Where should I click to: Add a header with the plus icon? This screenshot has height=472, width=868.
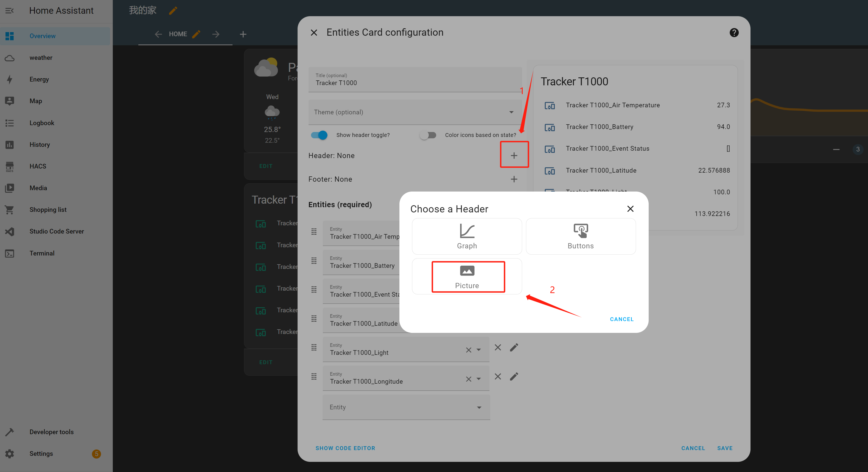(514, 156)
